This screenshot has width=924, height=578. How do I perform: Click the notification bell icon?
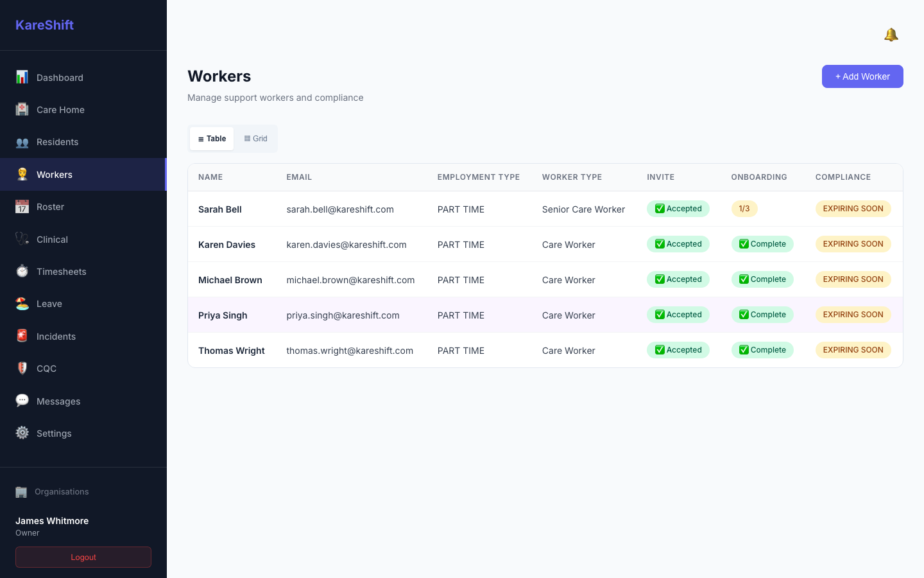click(x=891, y=35)
